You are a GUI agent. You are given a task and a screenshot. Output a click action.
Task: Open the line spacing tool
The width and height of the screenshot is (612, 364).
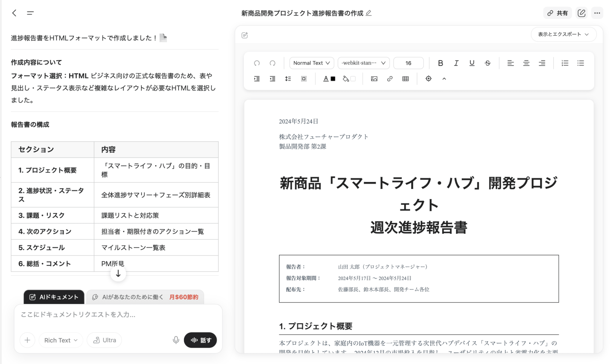[x=288, y=79]
